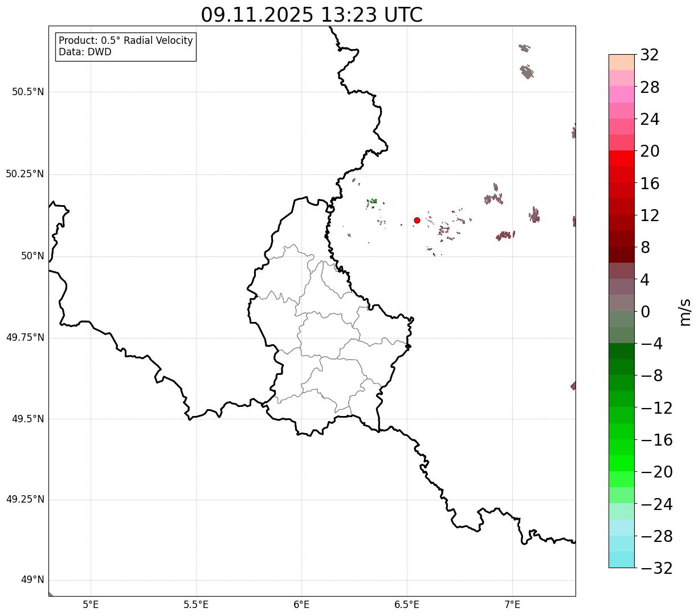Click the 50.25°N latitude label
Image resolution: width=698 pixels, height=616 pixels.
pos(25,174)
